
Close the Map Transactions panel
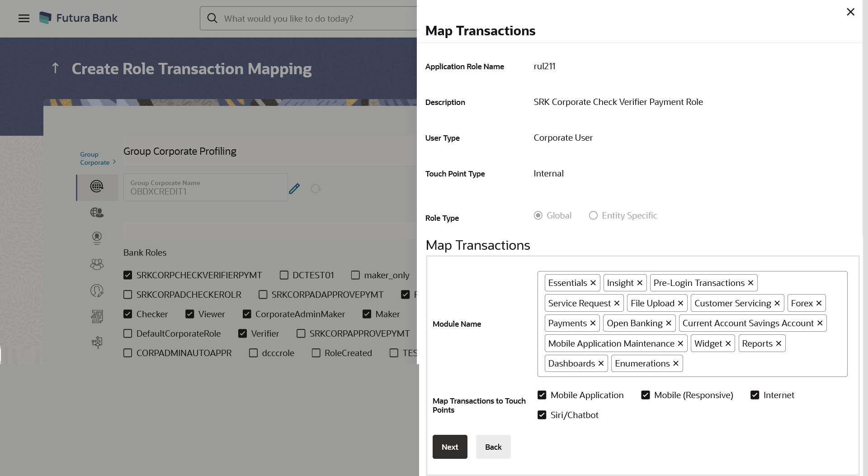tap(850, 12)
